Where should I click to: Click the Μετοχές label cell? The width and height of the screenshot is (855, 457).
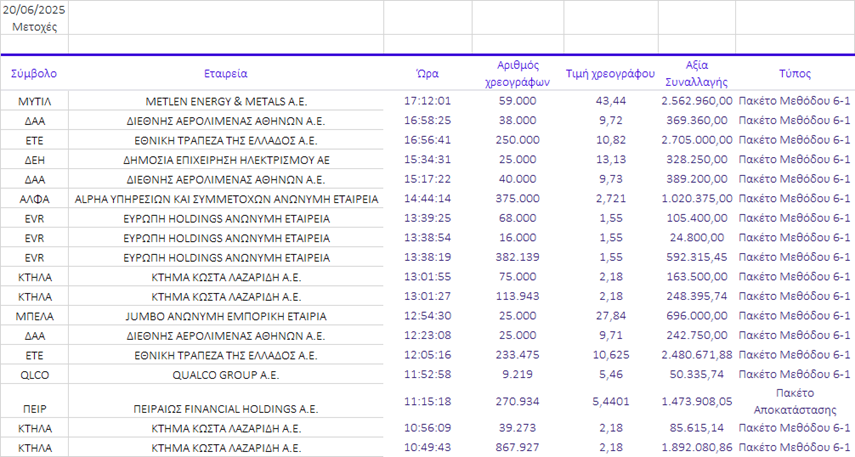[x=34, y=27]
